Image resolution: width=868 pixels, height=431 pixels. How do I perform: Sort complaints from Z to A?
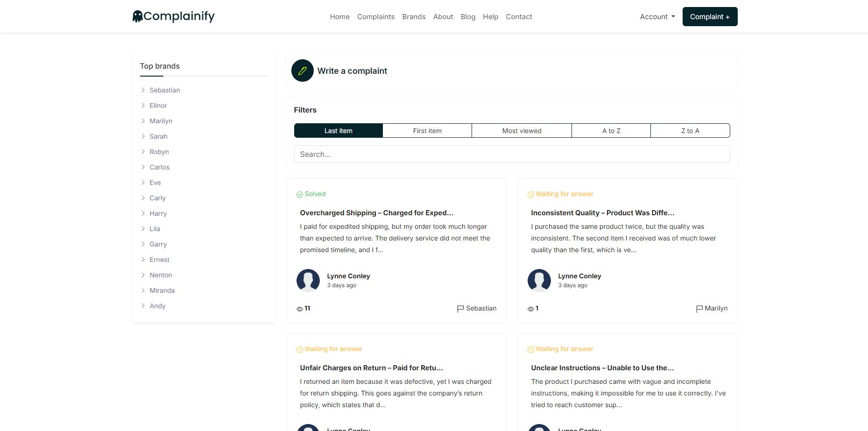[x=690, y=131]
